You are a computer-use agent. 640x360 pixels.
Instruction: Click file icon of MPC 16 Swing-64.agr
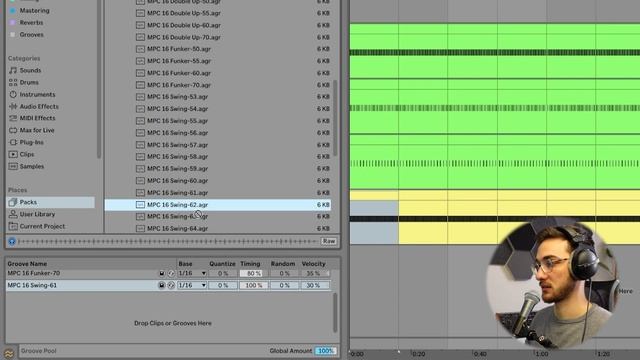click(x=140, y=229)
